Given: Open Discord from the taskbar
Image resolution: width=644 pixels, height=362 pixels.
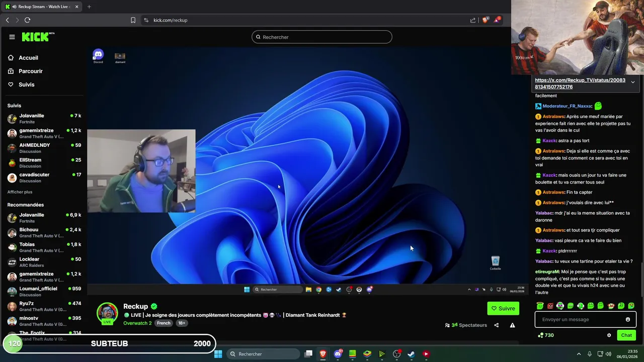Looking at the screenshot, I should (338, 354).
